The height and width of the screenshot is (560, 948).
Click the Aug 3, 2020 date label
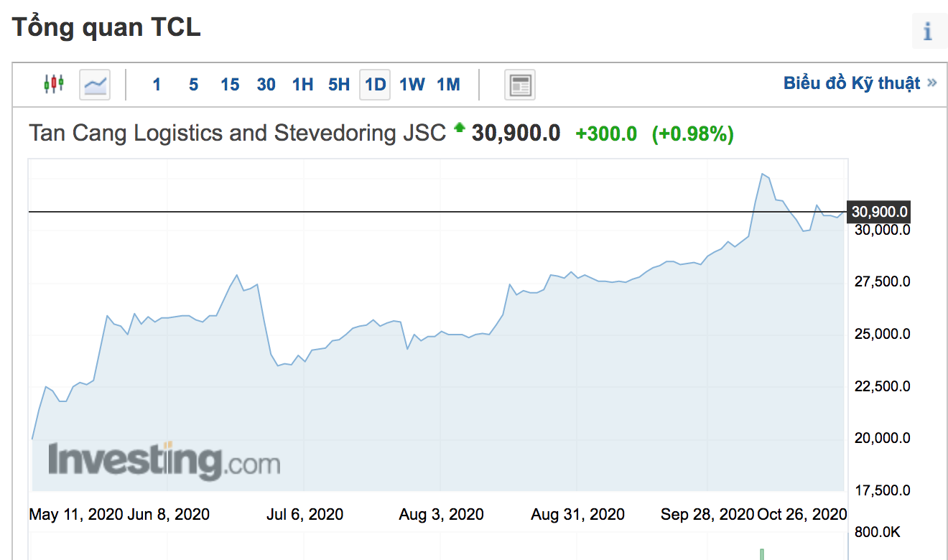[x=441, y=514]
